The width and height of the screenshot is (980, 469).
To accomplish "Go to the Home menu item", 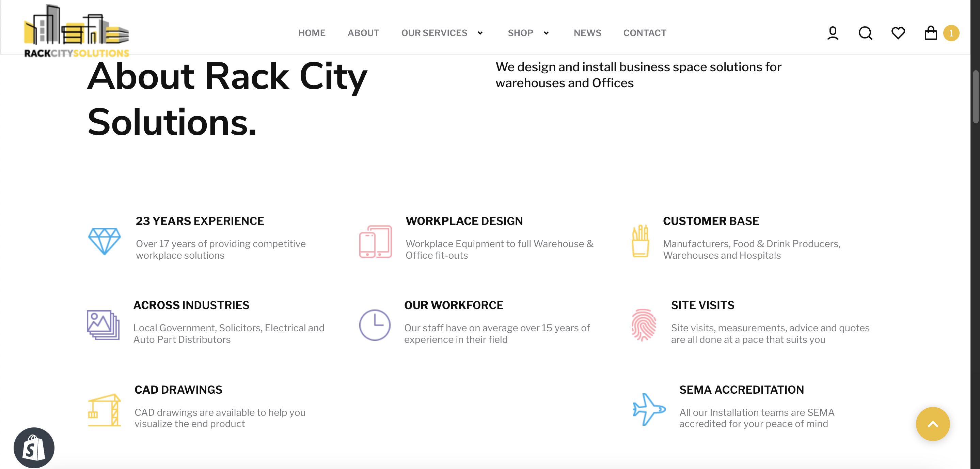I will (312, 33).
